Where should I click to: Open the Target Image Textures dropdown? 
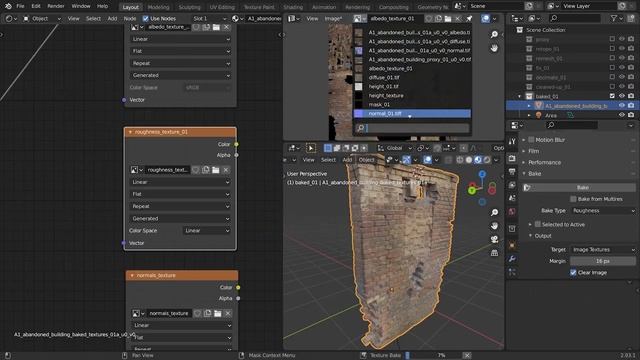(x=603, y=249)
